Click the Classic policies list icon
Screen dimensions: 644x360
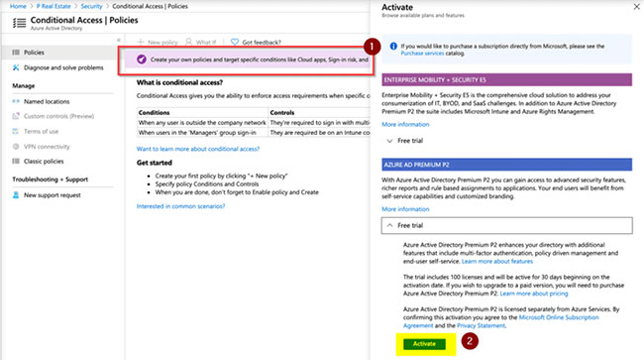(x=16, y=161)
